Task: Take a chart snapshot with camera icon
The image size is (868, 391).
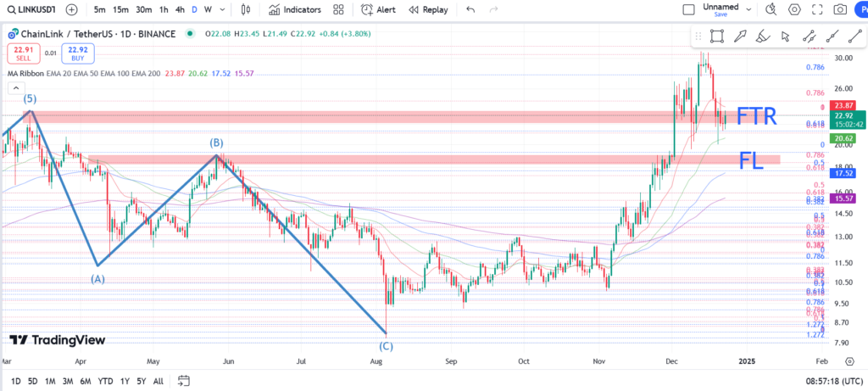Action: tap(839, 10)
